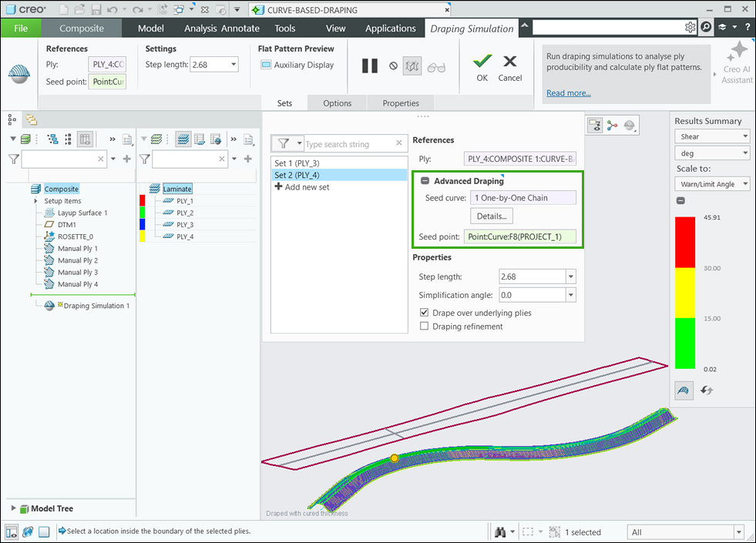Click the grey dome display style icon

pyautogui.click(x=630, y=126)
